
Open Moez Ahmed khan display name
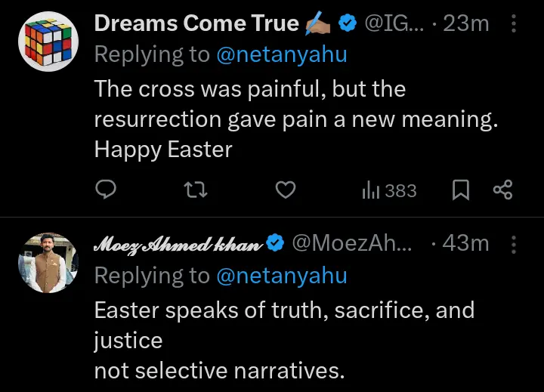[178, 243]
